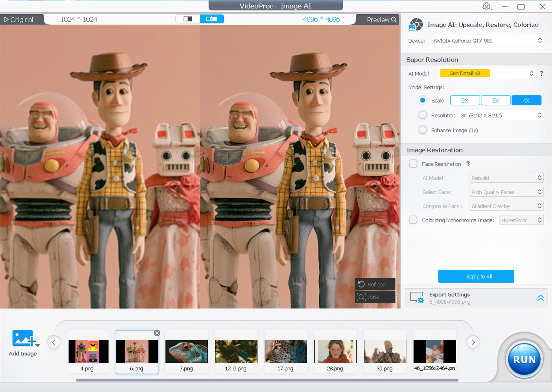Click the Original play toggle
Image resolution: width=552 pixels, height=392 pixels.
click(x=19, y=20)
